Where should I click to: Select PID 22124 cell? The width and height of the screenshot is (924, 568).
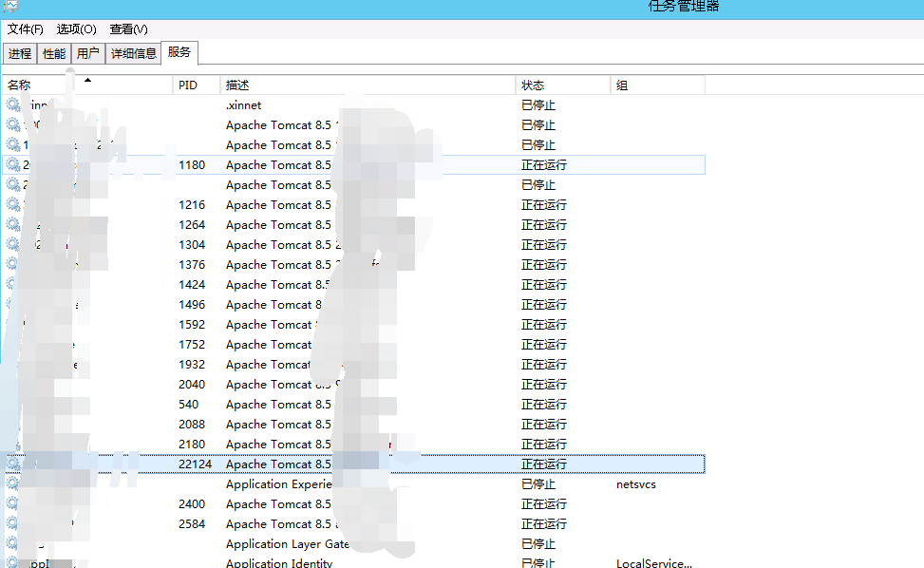(x=195, y=464)
